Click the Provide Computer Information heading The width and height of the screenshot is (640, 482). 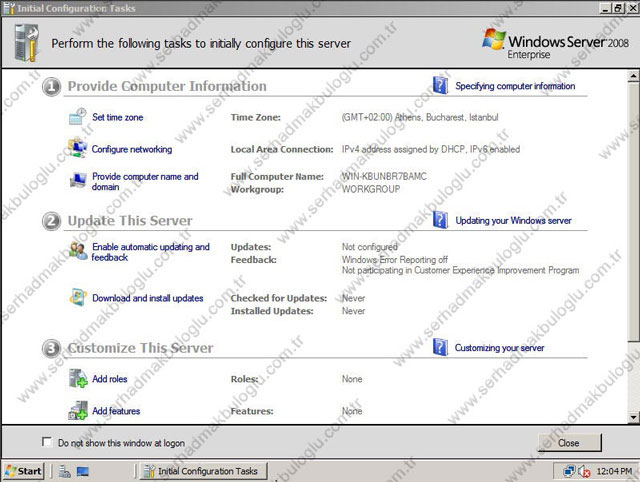[x=167, y=86]
